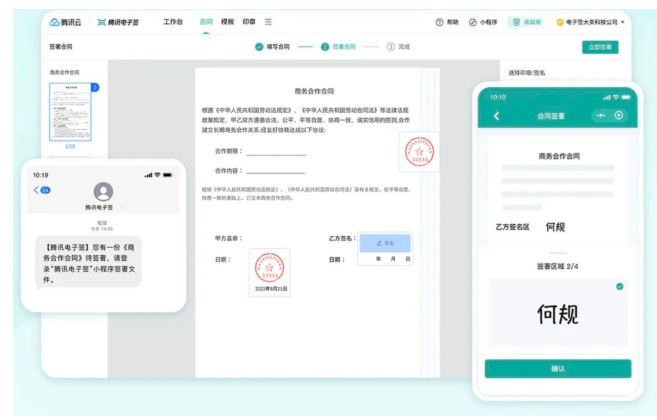Click the blue 签名 signature box
Viewport: 657px width, 420px height.
385,243
